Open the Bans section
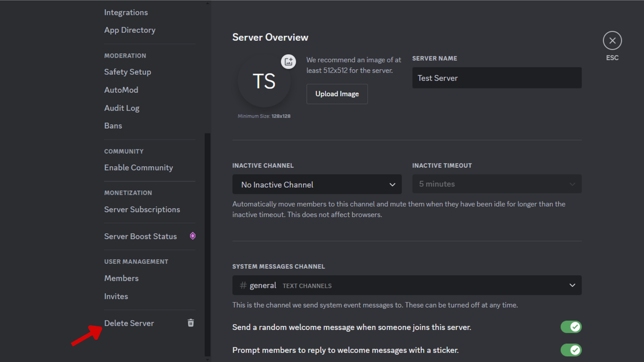This screenshot has width=644, height=362. tap(113, 125)
